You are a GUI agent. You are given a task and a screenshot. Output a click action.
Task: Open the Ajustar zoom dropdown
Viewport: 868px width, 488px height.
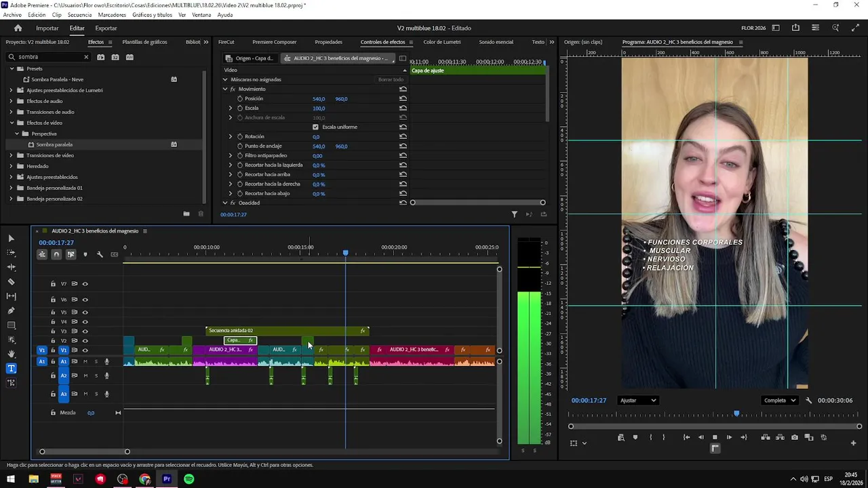coord(638,401)
